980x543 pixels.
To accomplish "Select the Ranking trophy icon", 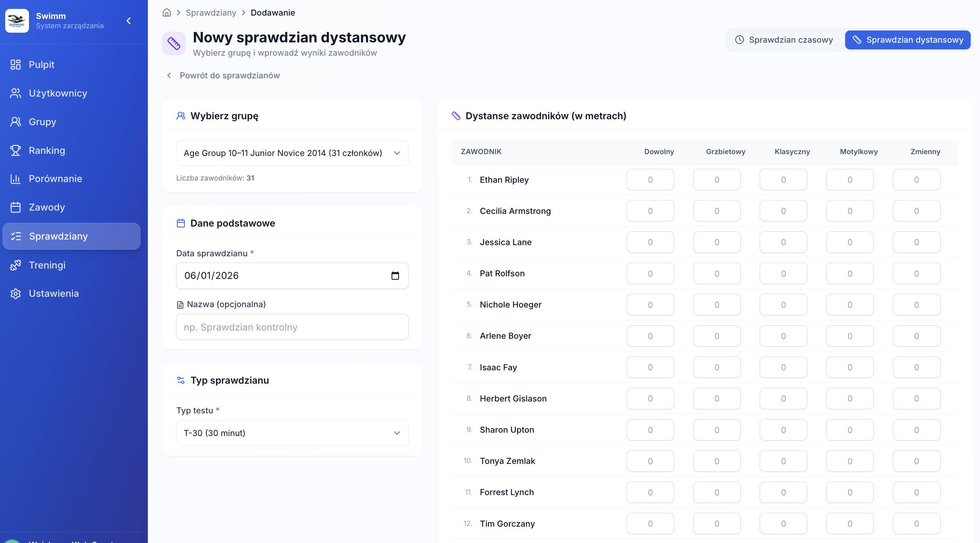I will 15,150.
